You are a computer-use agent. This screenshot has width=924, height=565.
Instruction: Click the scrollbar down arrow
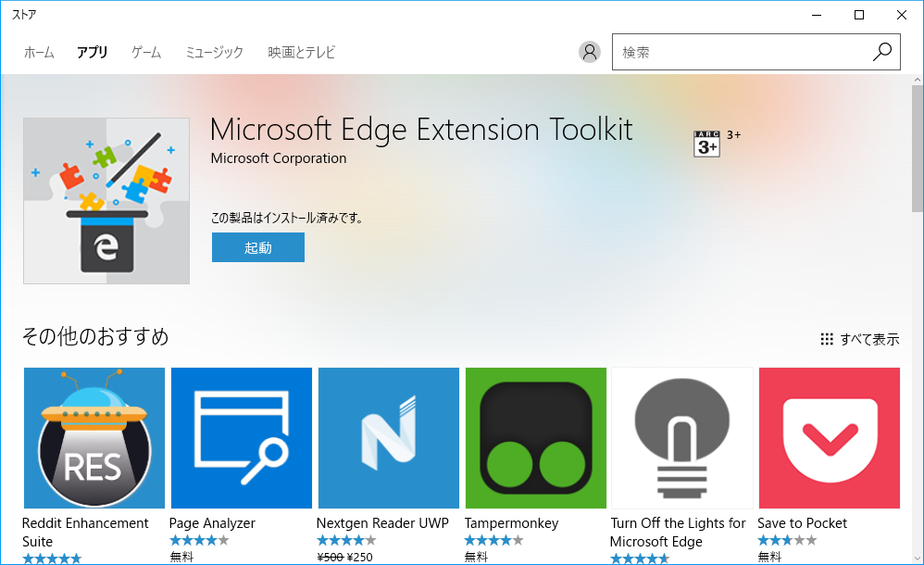point(918,558)
